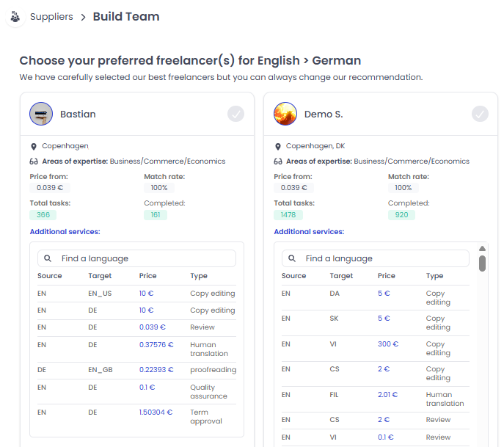Click the Bastian freelancer name
This screenshot has width=504, height=447.
pos(78,115)
